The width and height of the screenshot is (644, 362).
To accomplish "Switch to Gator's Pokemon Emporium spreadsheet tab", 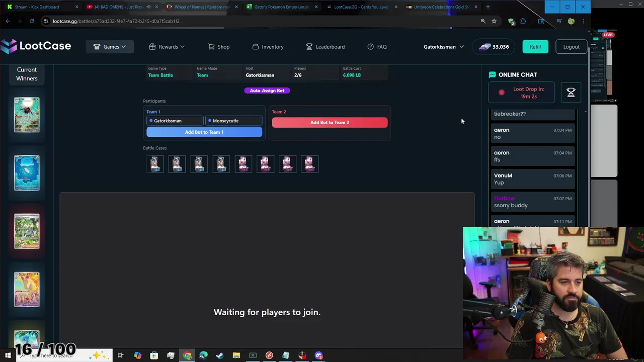I will tap(282, 7).
